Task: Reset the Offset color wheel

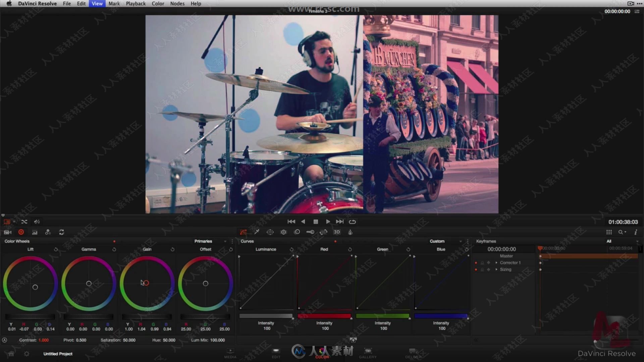Action: (x=231, y=249)
